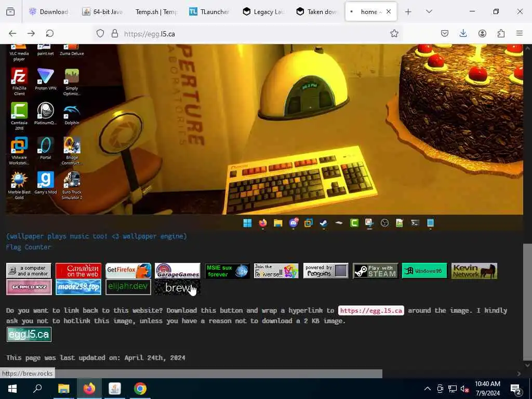Image resolution: width=532 pixels, height=399 pixels.
Task: Open the volume control in the tray
Action: tap(465, 389)
